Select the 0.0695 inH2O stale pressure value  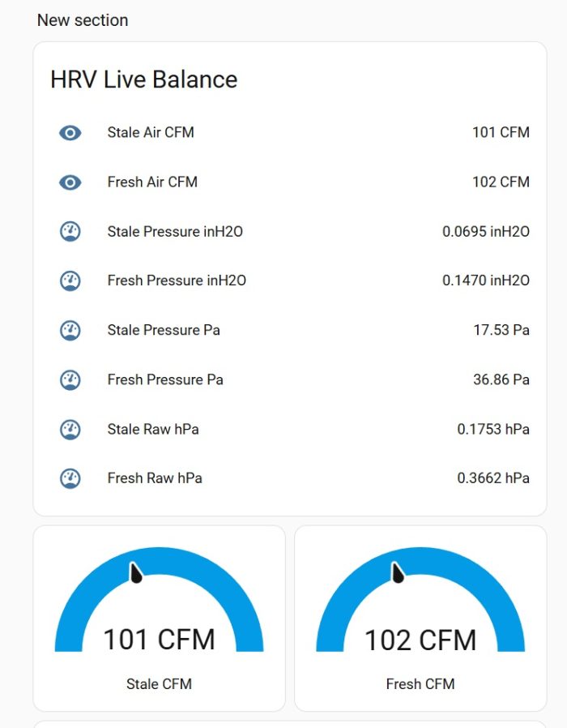pos(486,231)
